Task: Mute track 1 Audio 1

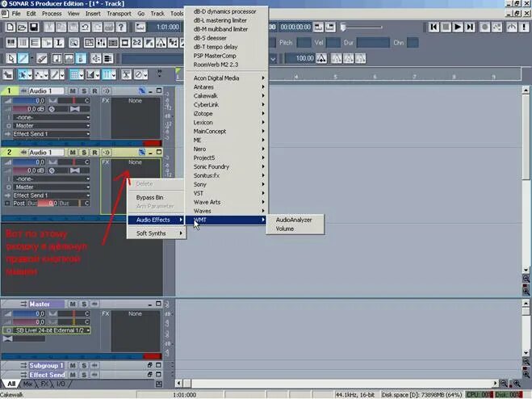Action: point(73,91)
